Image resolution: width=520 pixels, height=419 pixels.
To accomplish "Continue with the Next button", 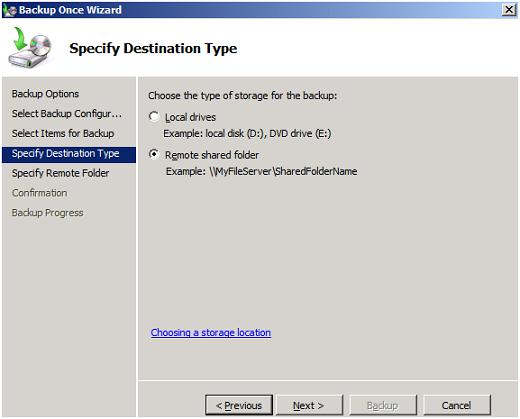I will (x=310, y=405).
